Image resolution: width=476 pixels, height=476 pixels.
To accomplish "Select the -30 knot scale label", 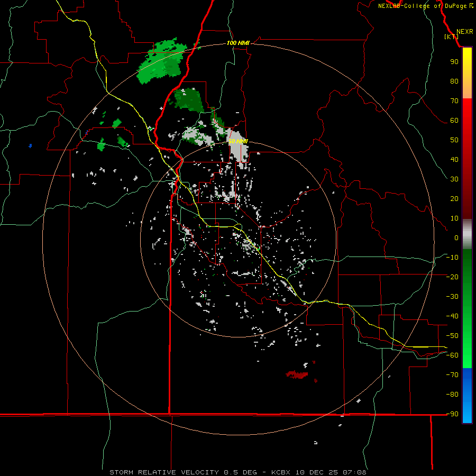I will (452, 297).
